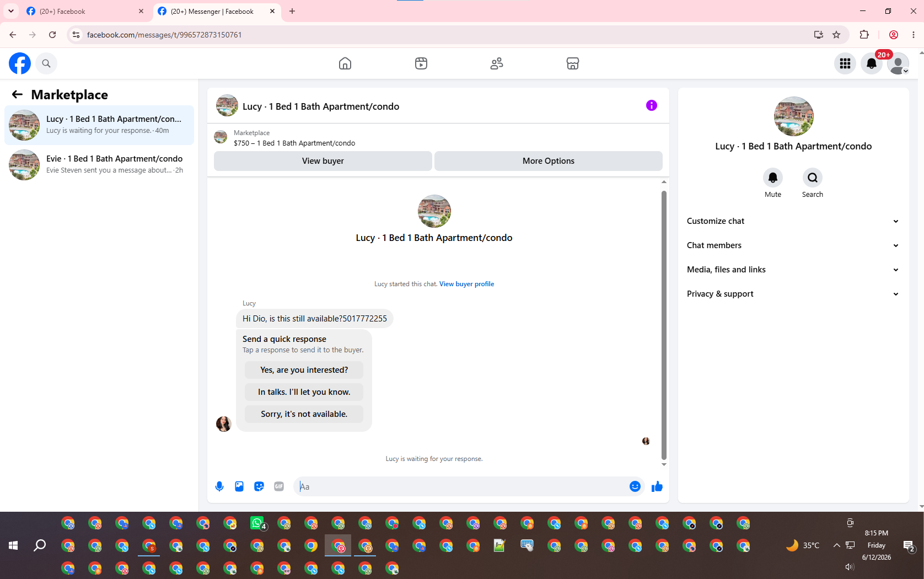This screenshot has height=579, width=924.
Task: Open a new browser tab
Action: pyautogui.click(x=292, y=11)
